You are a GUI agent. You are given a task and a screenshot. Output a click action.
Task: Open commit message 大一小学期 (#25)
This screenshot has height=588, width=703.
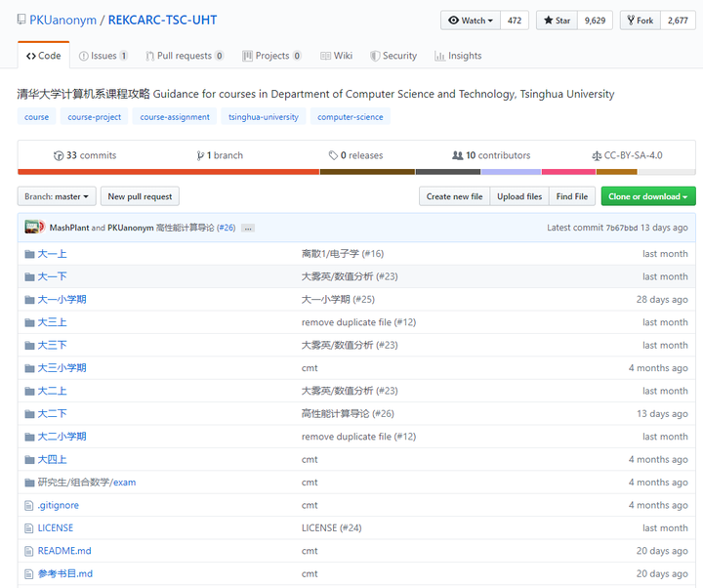pos(338,300)
